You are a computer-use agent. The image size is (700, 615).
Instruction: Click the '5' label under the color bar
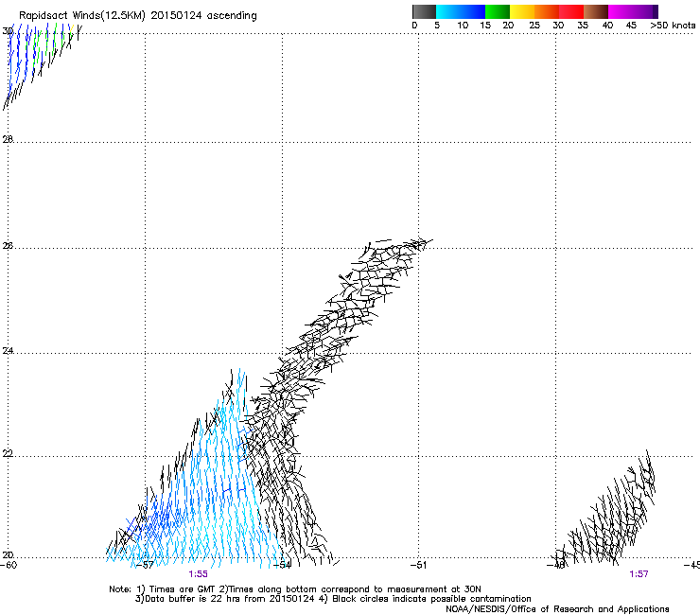[x=437, y=26]
